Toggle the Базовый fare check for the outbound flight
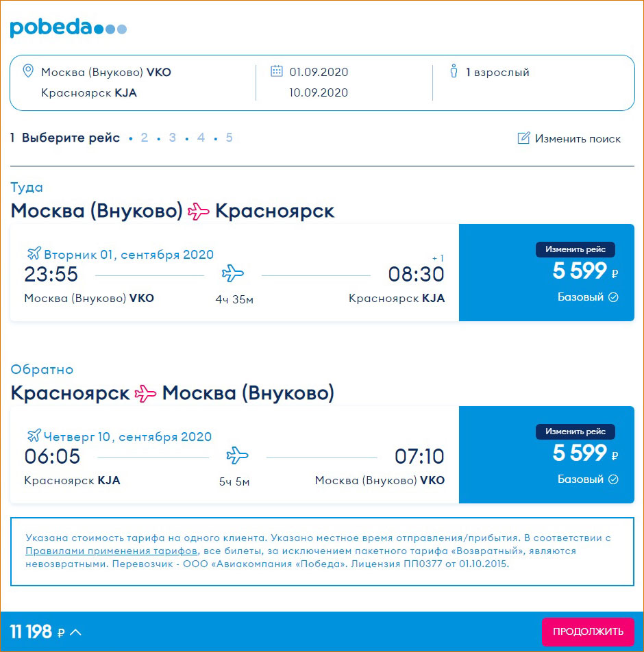The image size is (644, 652). [x=614, y=297]
